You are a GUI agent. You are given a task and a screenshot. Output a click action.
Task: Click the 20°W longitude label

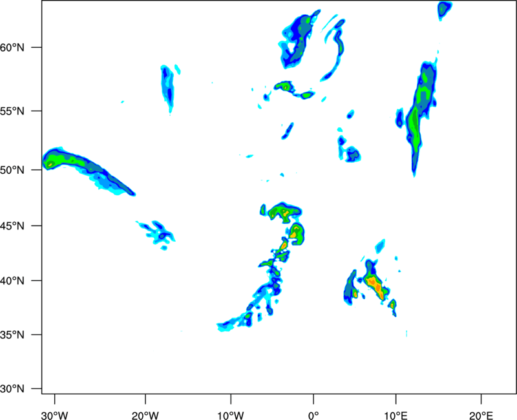click(145, 415)
